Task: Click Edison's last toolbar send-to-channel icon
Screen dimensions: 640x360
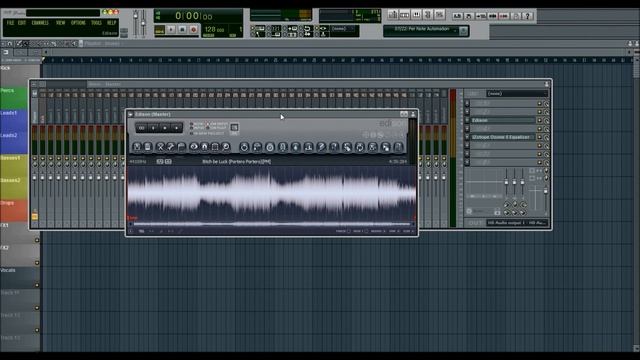Action: pyautogui.click(x=398, y=147)
